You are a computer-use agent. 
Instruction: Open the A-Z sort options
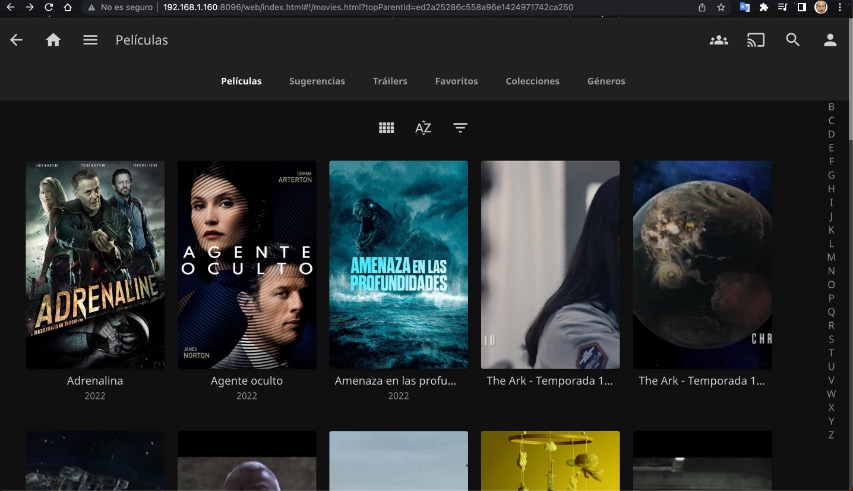point(423,128)
